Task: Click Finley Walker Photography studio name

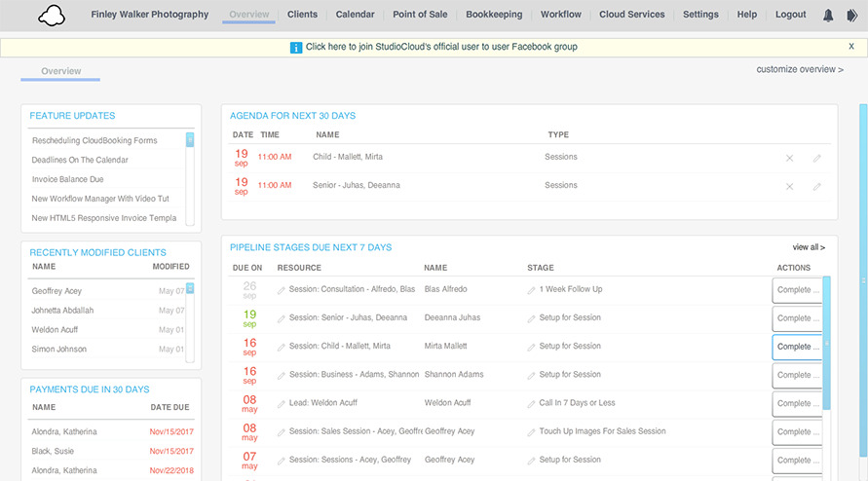Action: 149,15
